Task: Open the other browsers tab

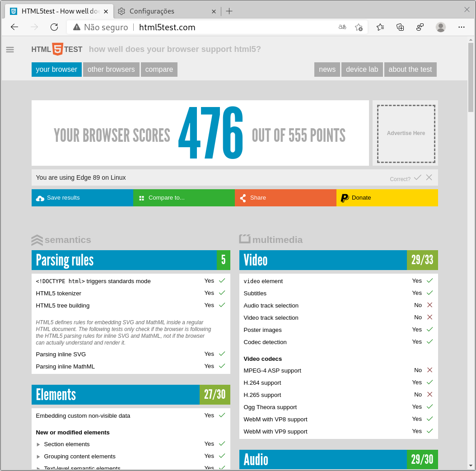Action: point(111,70)
